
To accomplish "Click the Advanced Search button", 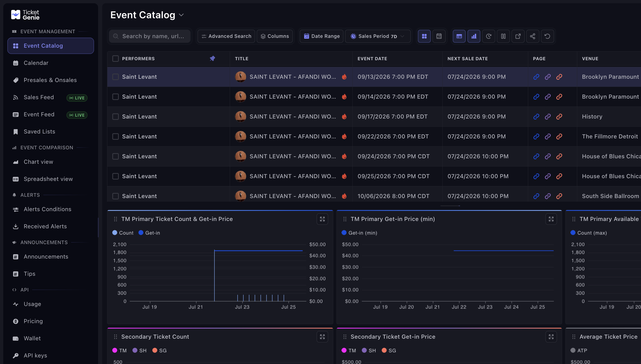I will [226, 36].
